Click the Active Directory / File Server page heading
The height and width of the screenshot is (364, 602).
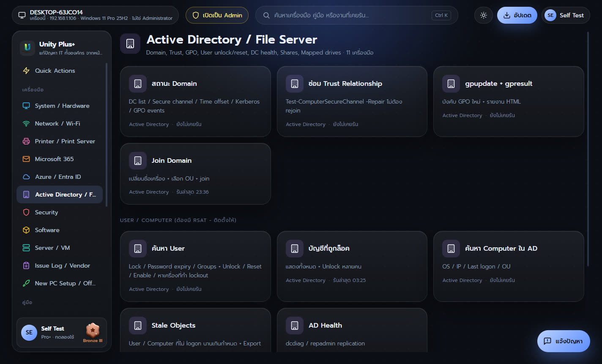[x=232, y=40]
